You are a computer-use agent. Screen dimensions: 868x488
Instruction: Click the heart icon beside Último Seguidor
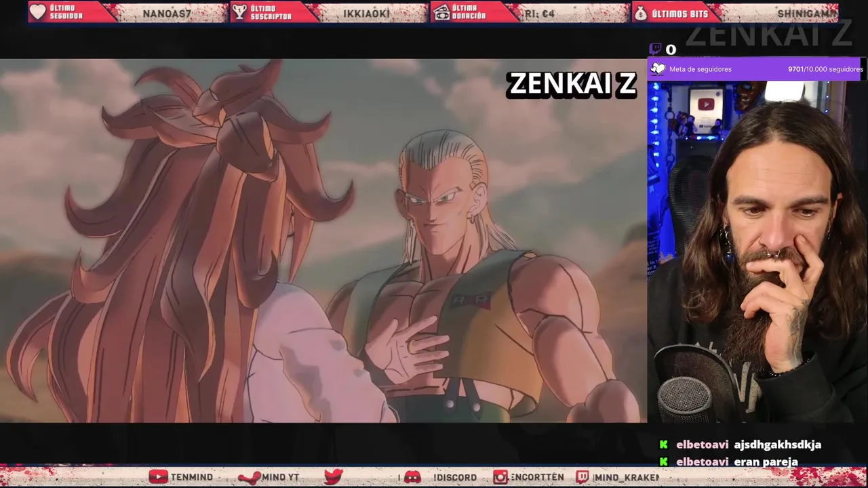pos(38,12)
